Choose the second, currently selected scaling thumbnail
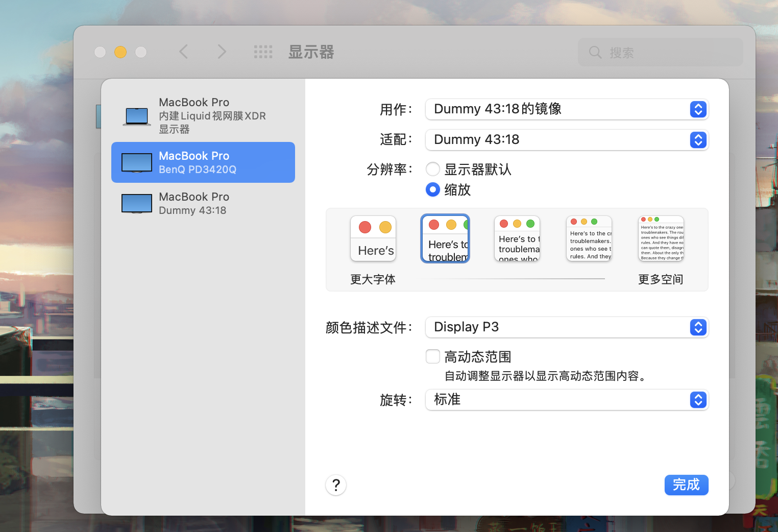This screenshot has height=532, width=778. (445, 238)
